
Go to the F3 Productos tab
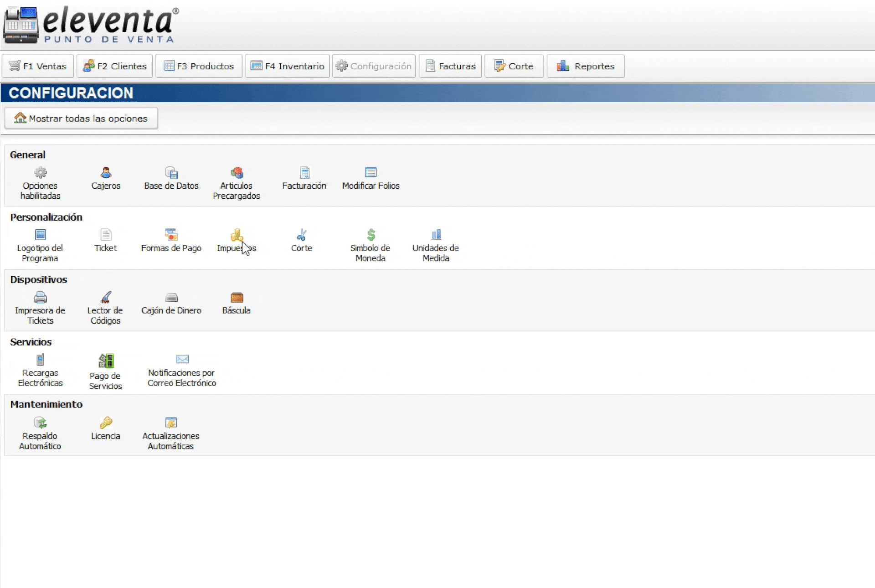click(x=199, y=67)
